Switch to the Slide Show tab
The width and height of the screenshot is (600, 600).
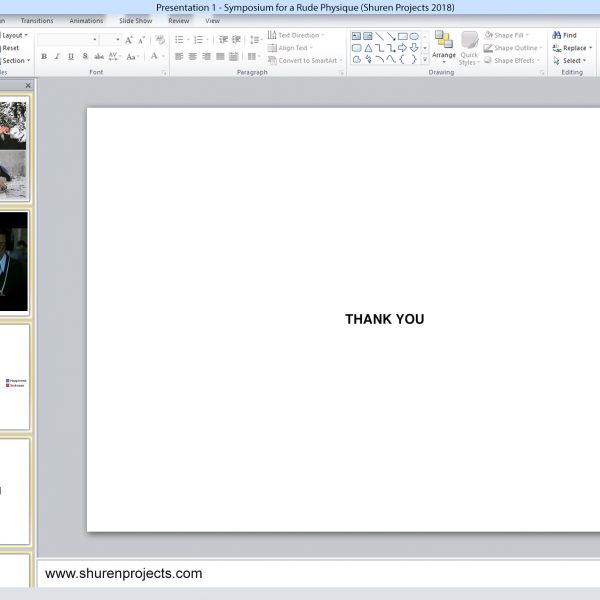point(135,20)
